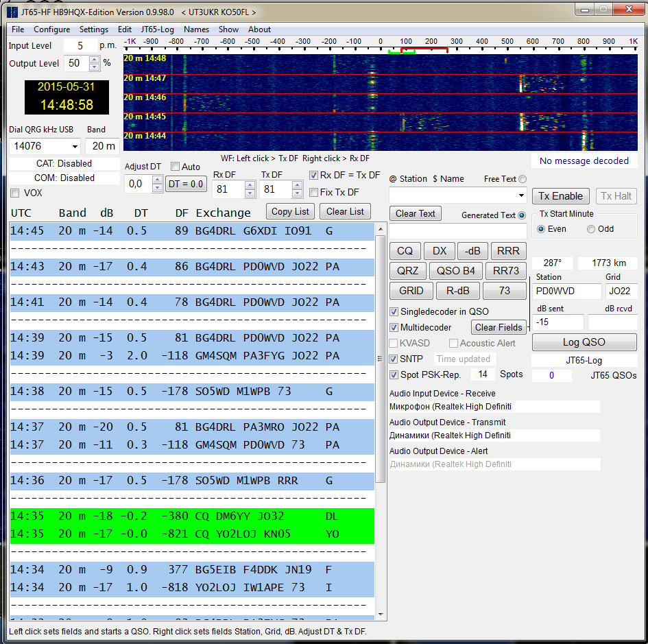Screen dimensions: 648x644
Task: Click the Log QSO button
Action: (584, 342)
